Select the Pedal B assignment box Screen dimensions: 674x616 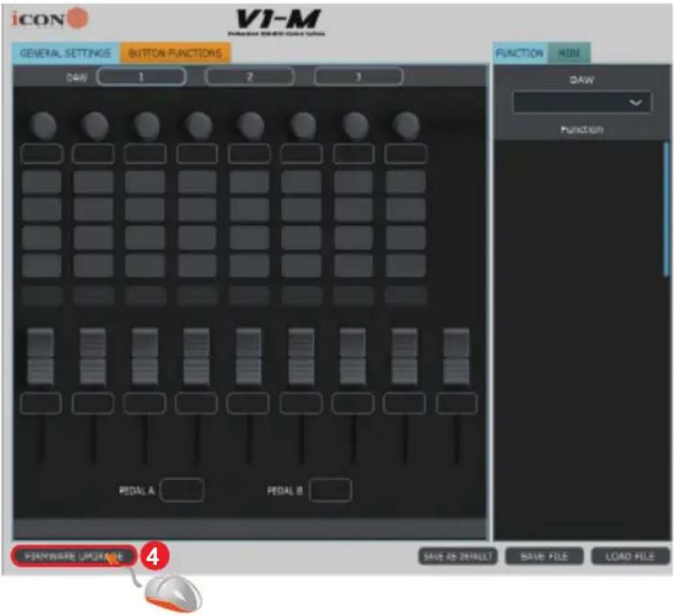(330, 490)
